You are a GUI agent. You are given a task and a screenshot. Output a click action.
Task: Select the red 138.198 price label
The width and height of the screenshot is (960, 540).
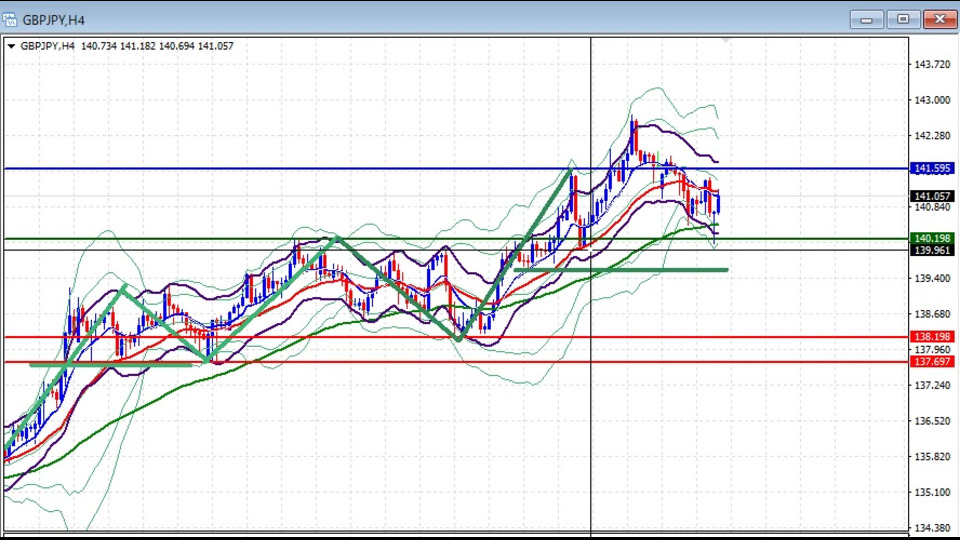pos(932,337)
